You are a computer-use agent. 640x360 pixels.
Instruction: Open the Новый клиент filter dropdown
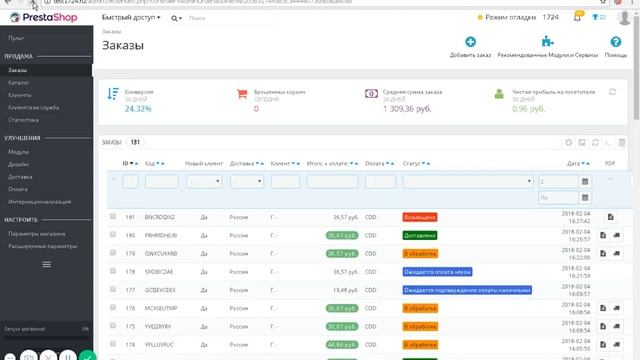tap(204, 181)
